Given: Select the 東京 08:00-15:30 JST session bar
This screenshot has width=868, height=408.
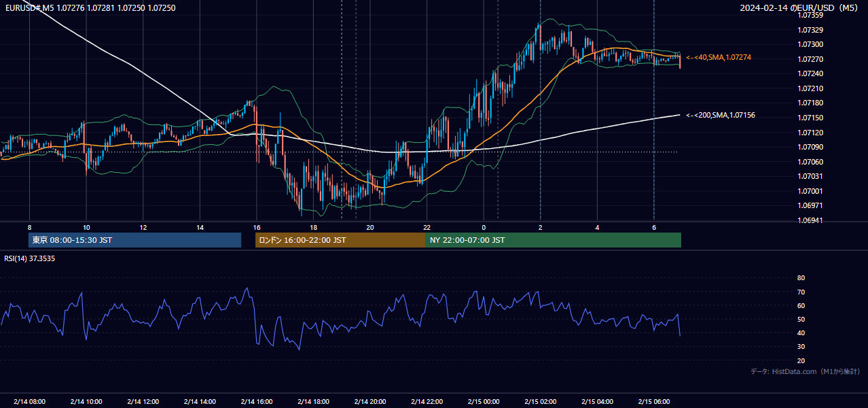Looking at the screenshot, I should [135, 240].
